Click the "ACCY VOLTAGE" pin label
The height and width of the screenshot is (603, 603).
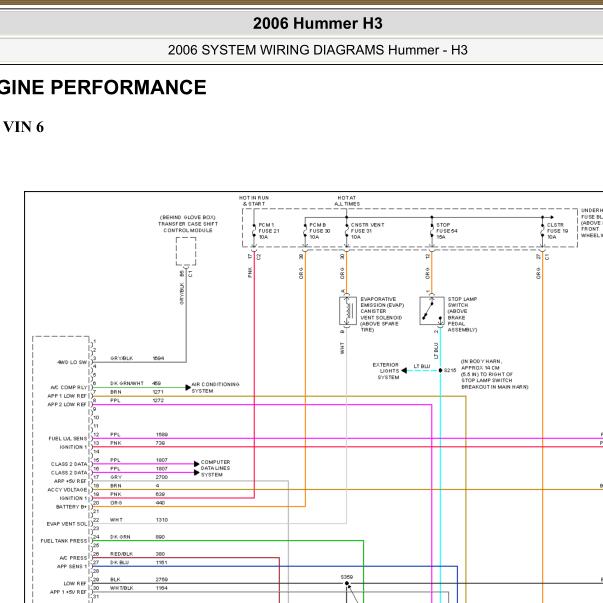(68, 490)
